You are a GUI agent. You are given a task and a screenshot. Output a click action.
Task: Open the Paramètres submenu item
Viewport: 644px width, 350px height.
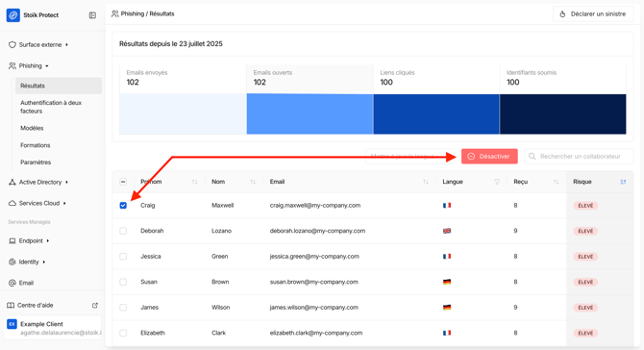(x=36, y=162)
